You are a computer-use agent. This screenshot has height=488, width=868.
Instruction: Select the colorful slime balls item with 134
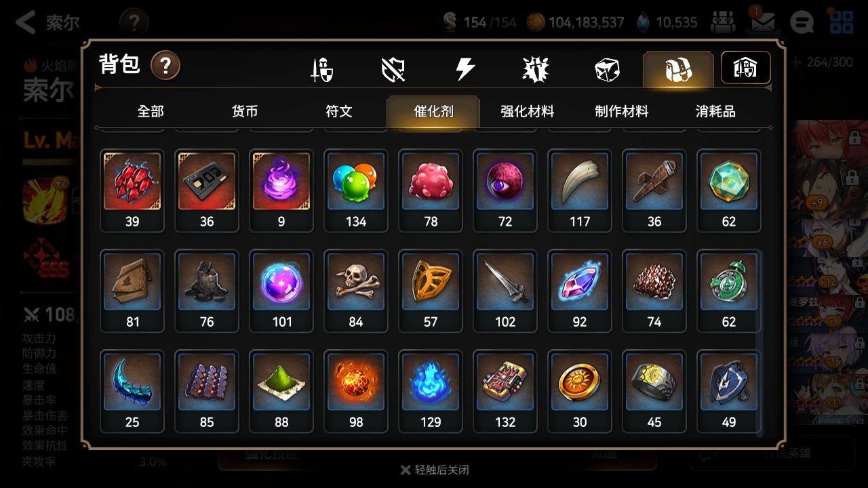pos(356,190)
